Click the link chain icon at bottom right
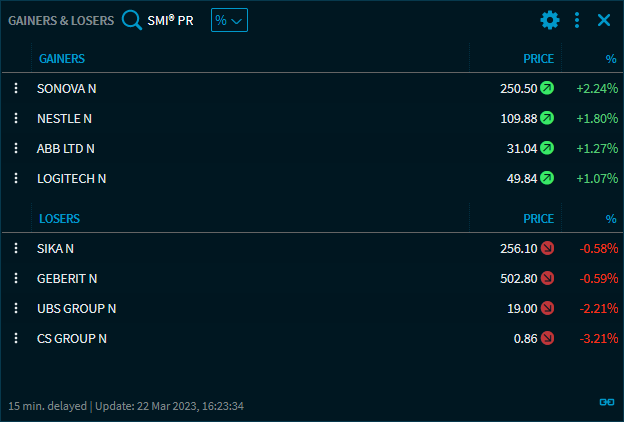The height and width of the screenshot is (422, 624). (x=606, y=401)
